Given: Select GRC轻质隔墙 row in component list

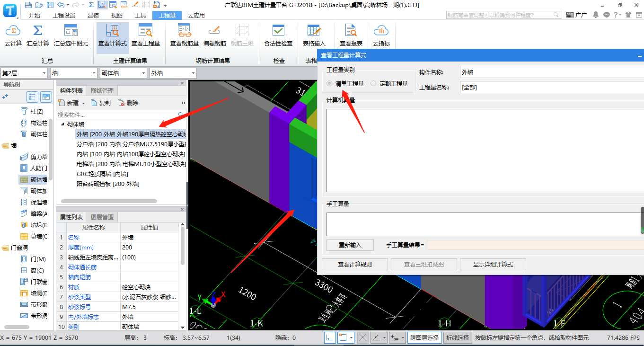Looking at the screenshot, I should (x=102, y=174).
